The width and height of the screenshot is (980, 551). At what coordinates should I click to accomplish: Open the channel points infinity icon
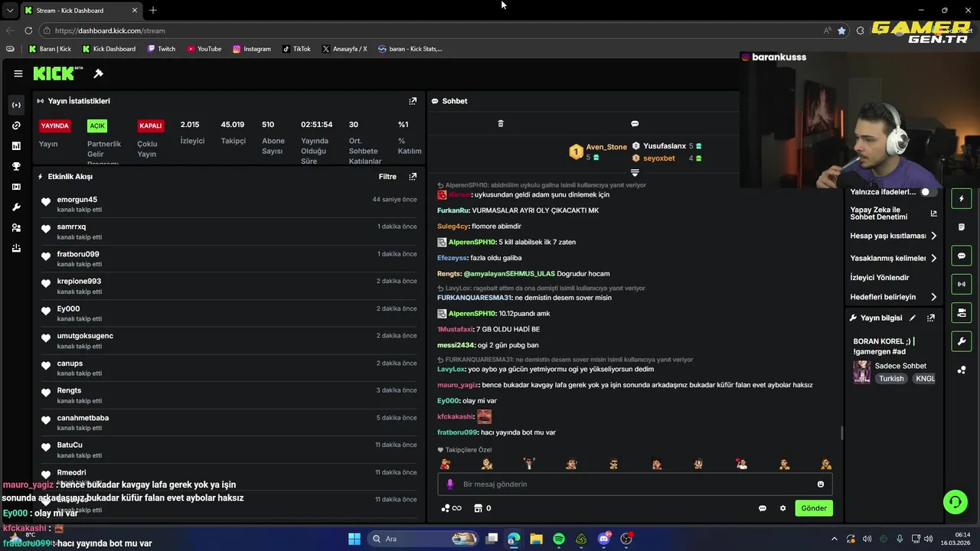click(x=452, y=508)
